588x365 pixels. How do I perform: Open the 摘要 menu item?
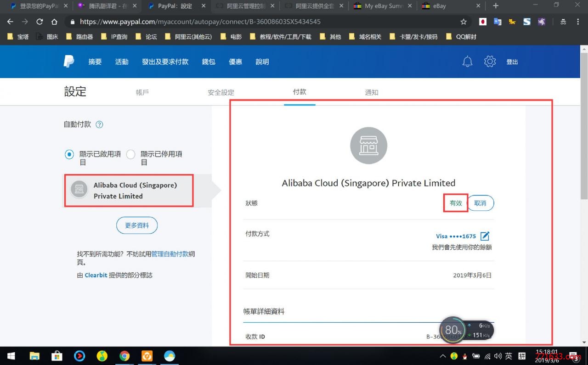pyautogui.click(x=95, y=62)
